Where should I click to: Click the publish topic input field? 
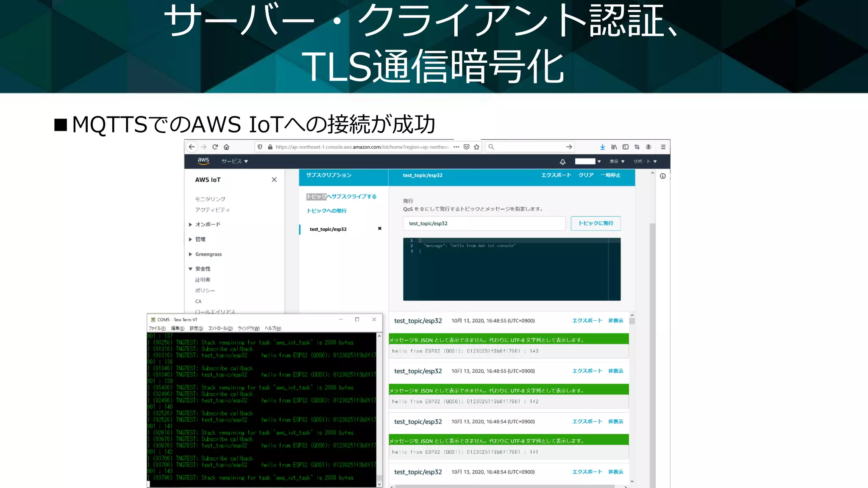(484, 223)
